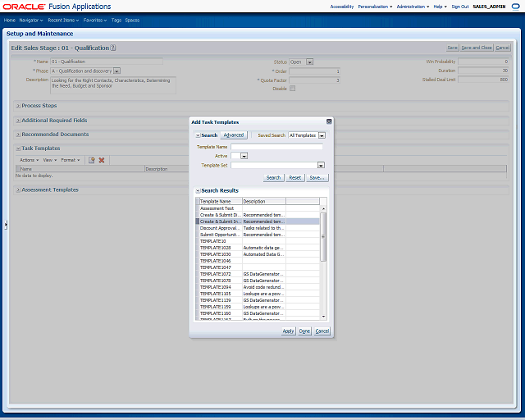Screen dimensions: 525x420
Task: Click the Template Name column header
Action: (221, 201)
